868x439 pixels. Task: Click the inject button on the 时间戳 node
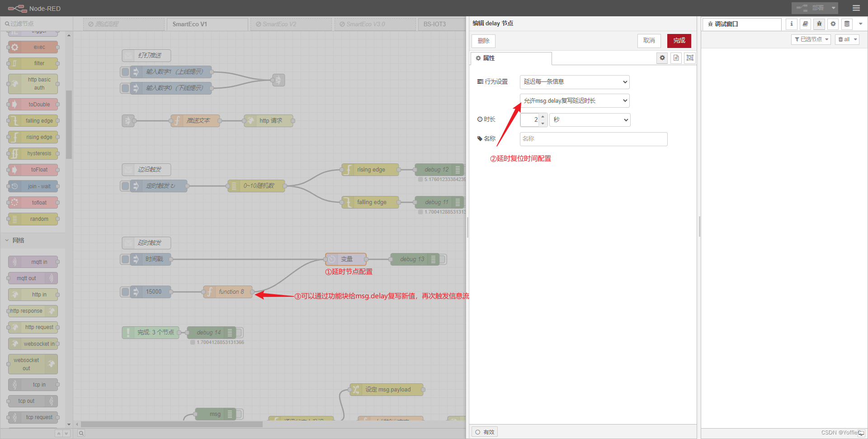point(126,259)
